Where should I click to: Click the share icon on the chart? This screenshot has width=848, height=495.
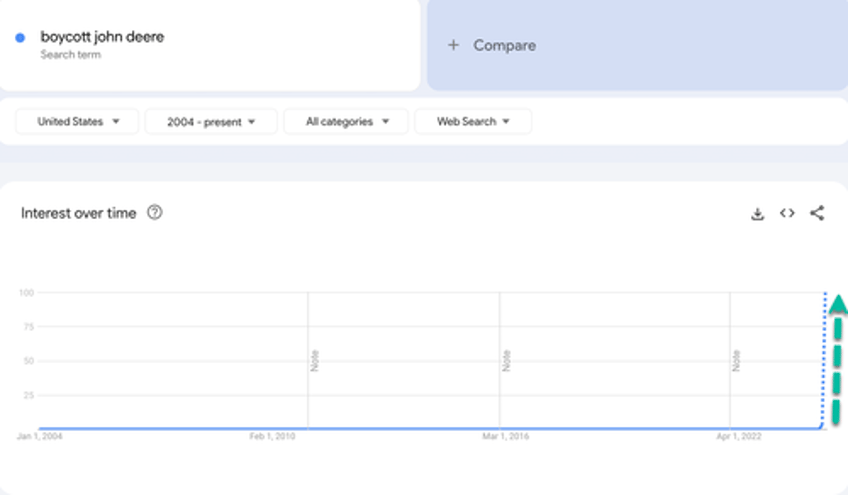pyautogui.click(x=817, y=213)
